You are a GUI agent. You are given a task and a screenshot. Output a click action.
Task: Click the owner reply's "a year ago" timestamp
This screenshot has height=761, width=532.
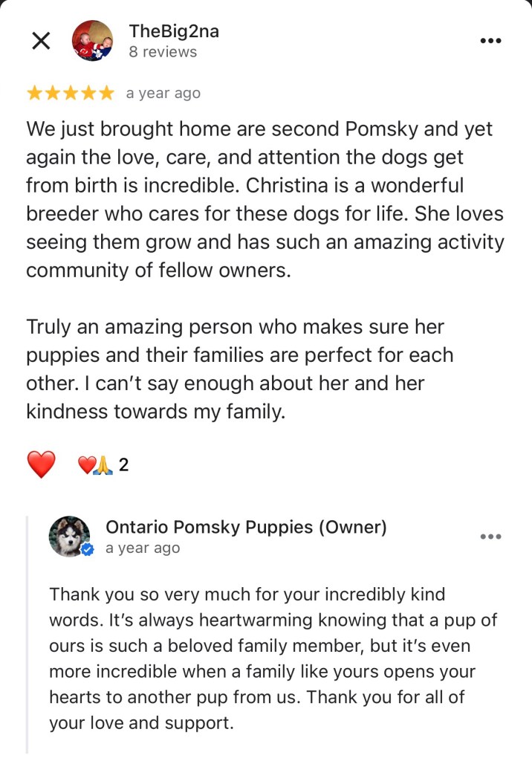(x=143, y=548)
